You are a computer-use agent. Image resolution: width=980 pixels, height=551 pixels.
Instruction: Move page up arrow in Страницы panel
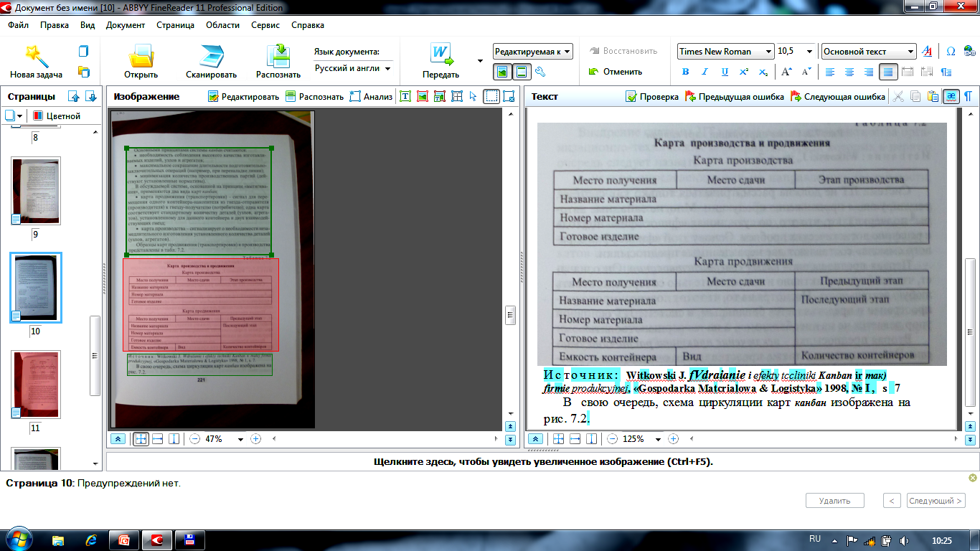(x=73, y=96)
